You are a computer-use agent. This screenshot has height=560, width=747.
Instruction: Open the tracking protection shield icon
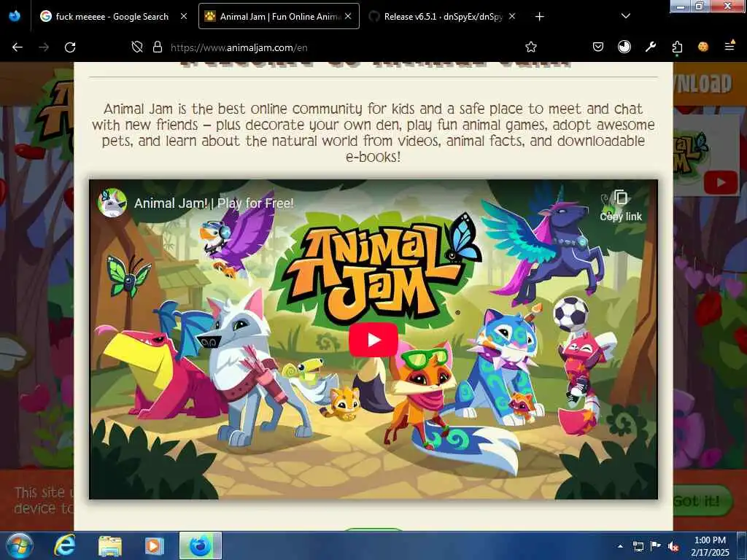coord(137,47)
